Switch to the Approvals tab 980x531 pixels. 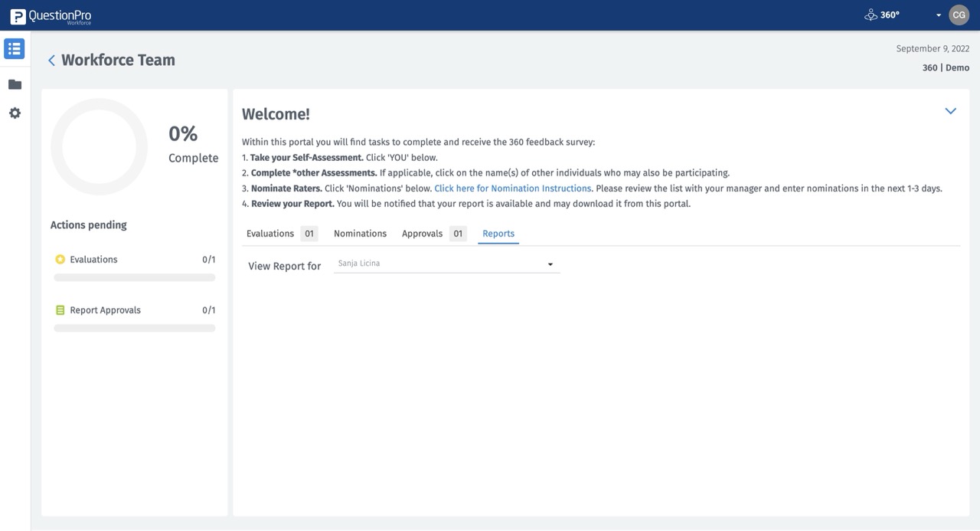pyautogui.click(x=421, y=233)
